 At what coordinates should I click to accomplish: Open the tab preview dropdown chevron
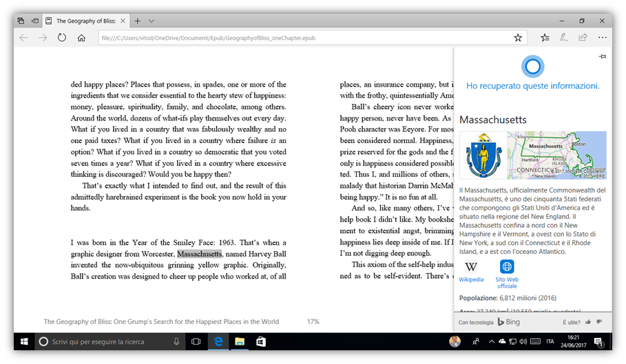point(152,21)
